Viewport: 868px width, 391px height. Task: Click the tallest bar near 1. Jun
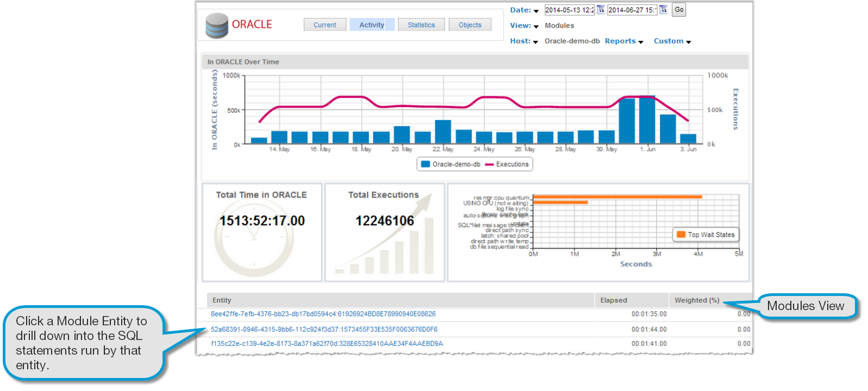647,119
